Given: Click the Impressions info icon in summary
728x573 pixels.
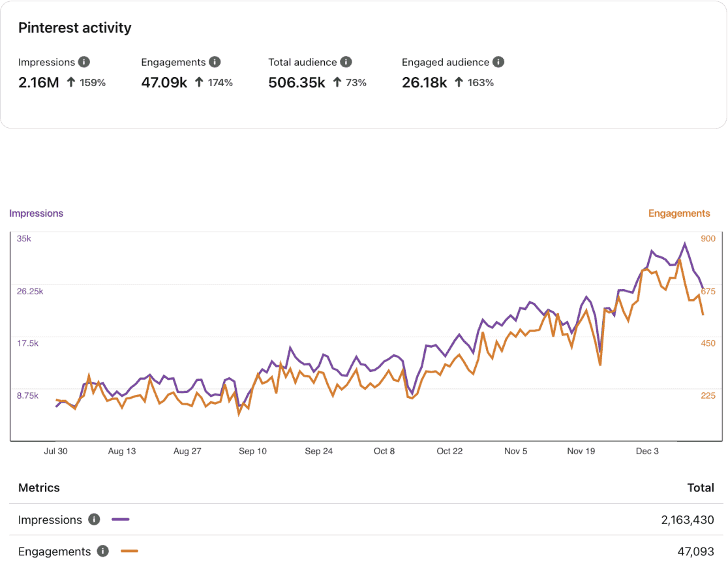Looking at the screenshot, I should [83, 62].
